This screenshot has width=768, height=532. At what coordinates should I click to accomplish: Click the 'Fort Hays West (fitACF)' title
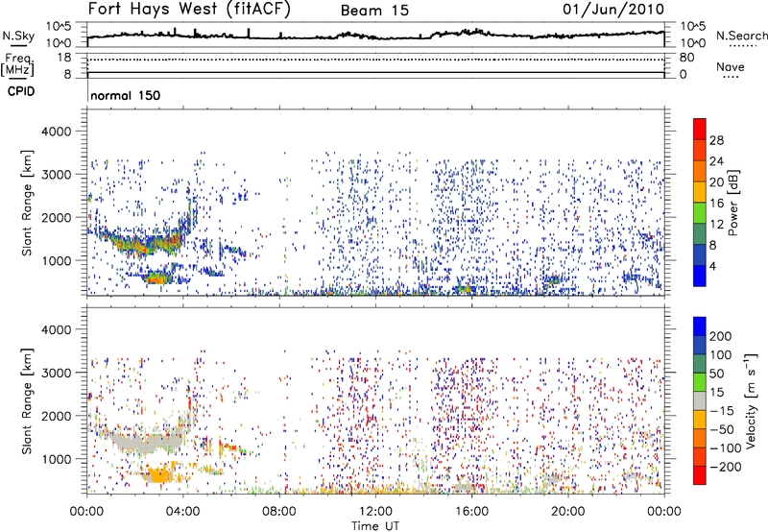[x=189, y=10]
